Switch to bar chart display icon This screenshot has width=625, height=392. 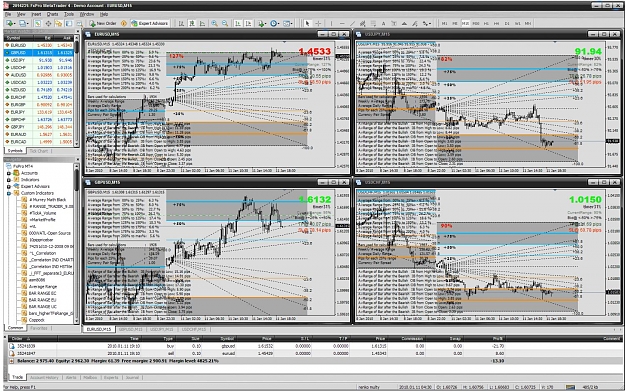coord(181,24)
